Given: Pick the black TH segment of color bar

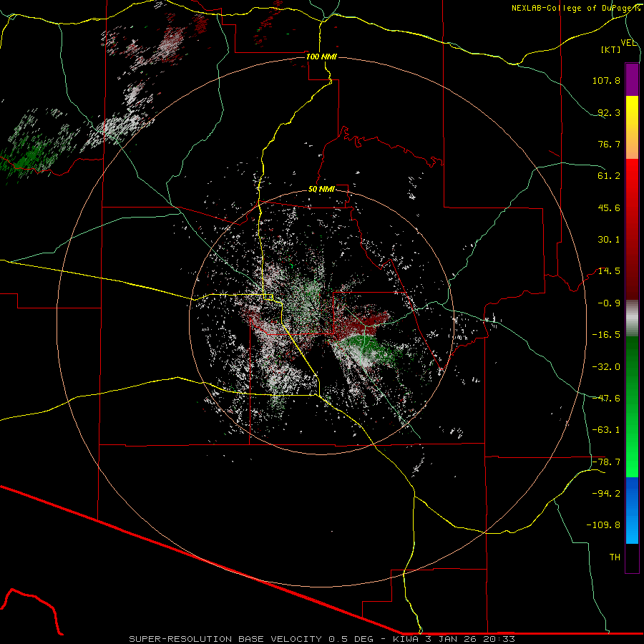Looking at the screenshot, I should [x=632, y=558].
